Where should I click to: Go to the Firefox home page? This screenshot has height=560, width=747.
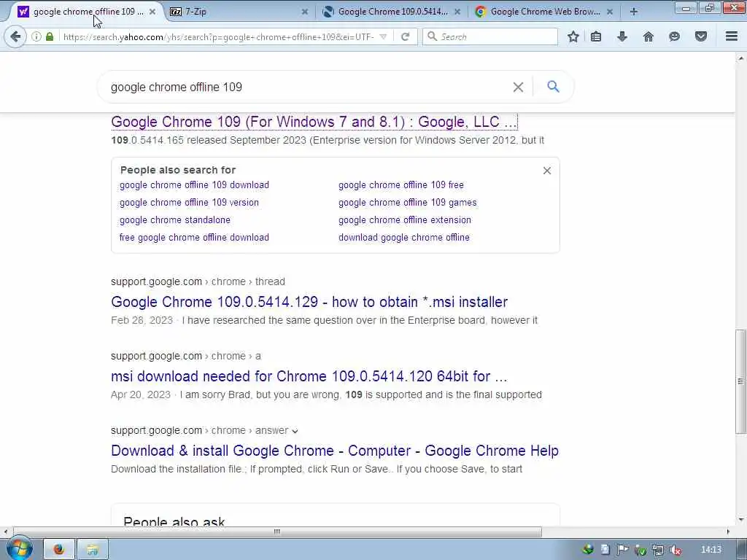coord(649,36)
